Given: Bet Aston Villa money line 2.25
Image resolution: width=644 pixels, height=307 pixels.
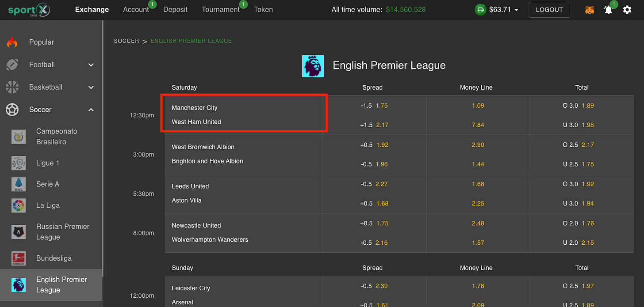Looking at the screenshot, I should pos(478,204).
